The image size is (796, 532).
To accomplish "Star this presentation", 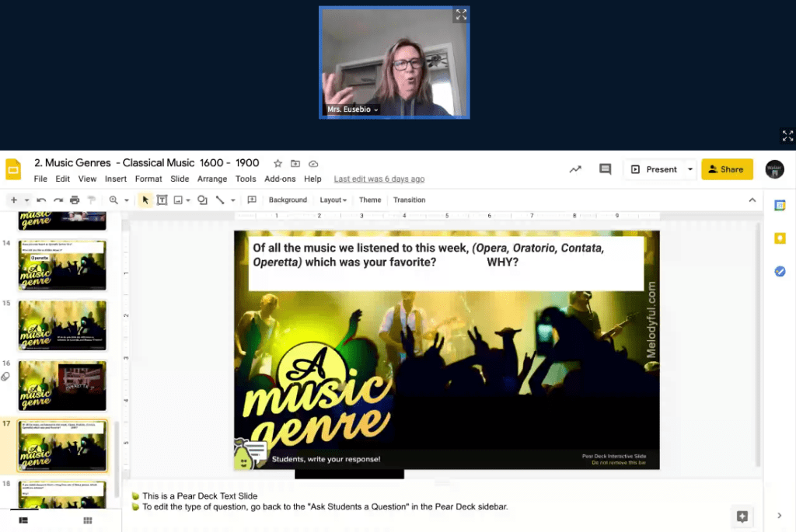I will 278,164.
